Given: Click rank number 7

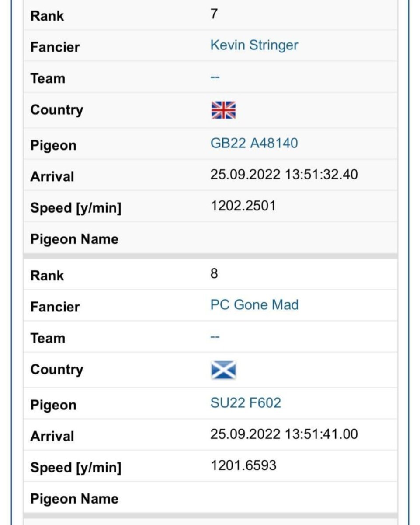Looking at the screenshot, I should pyautogui.click(x=214, y=14).
